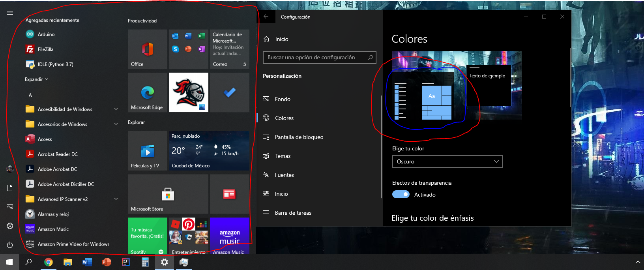The width and height of the screenshot is (644, 270).
Task: Open the Office apps folder tile
Action: coord(189,49)
